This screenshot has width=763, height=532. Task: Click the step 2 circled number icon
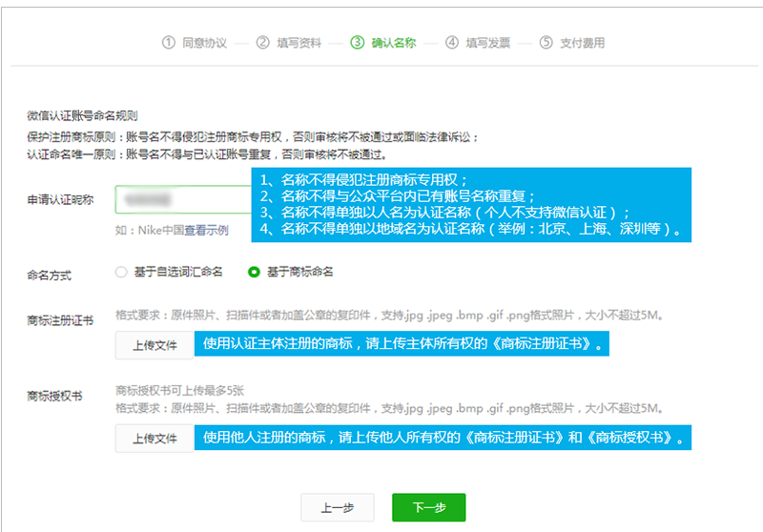[262, 43]
